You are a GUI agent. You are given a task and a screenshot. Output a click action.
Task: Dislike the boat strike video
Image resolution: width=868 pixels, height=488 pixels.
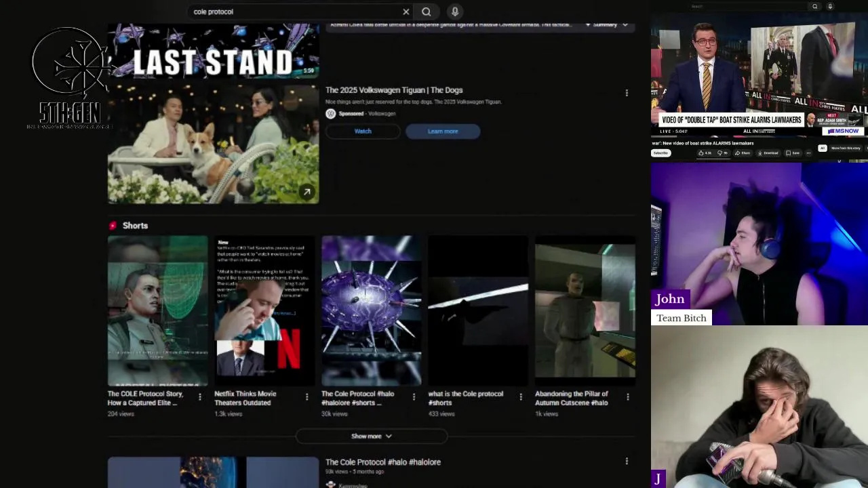[x=722, y=153]
